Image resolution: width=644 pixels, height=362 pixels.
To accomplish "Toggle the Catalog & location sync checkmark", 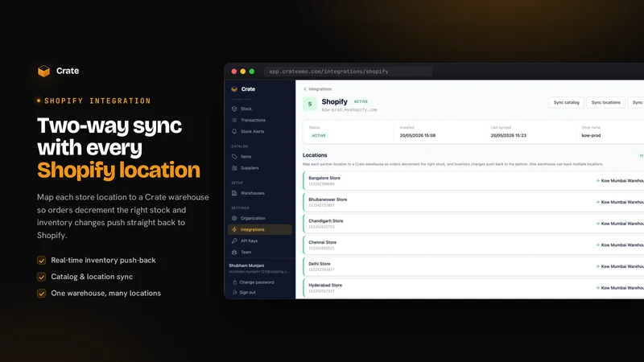I will [42, 277].
